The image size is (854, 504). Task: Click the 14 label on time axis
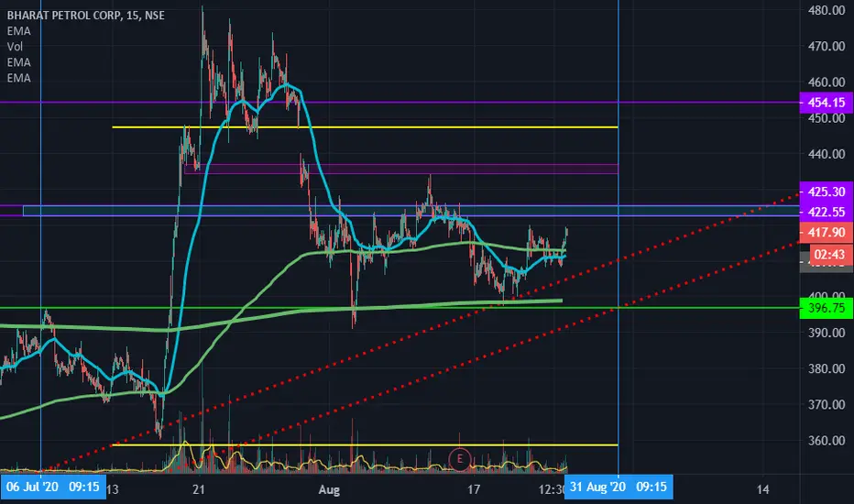[763, 490]
